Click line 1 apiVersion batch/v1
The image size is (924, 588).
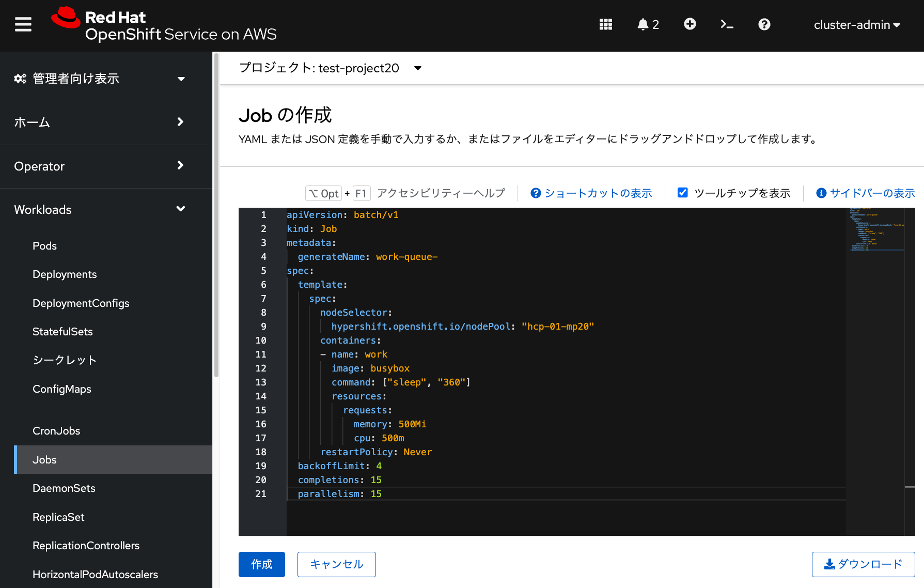[342, 215]
